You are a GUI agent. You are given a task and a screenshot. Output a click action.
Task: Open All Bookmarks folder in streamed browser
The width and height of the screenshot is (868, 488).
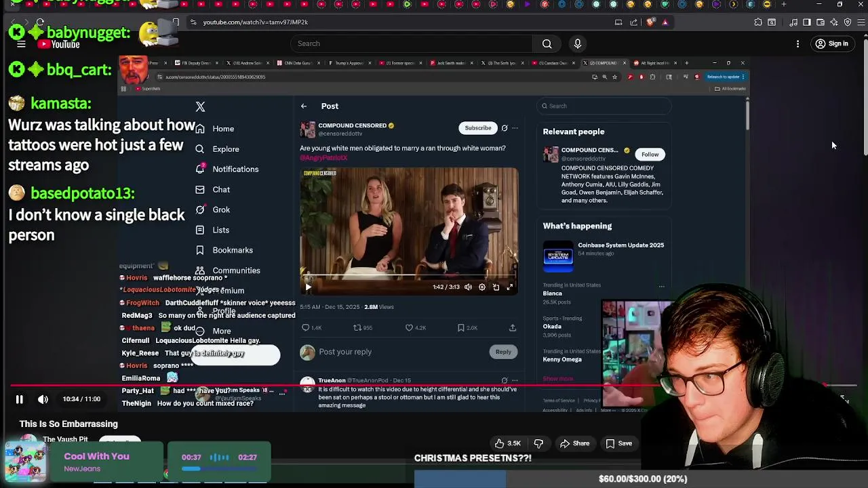[x=732, y=89]
